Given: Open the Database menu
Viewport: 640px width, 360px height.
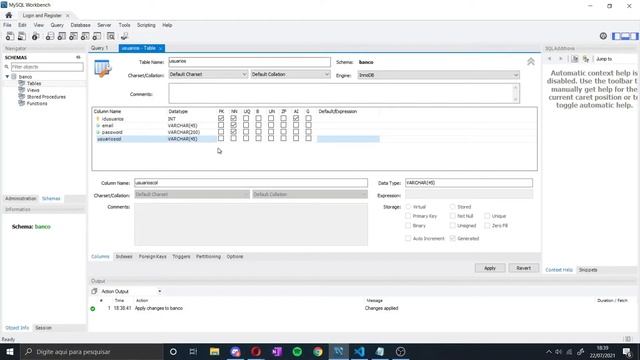Looking at the screenshot, I should pyautogui.click(x=80, y=25).
